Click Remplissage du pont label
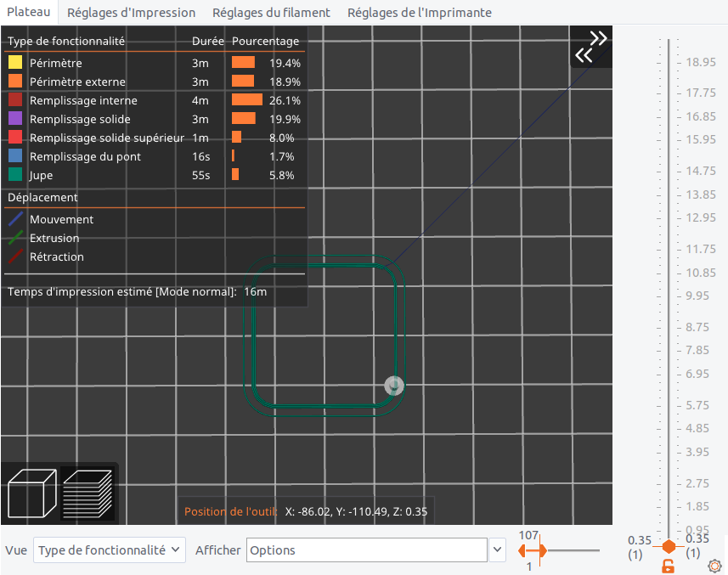 [x=85, y=157]
